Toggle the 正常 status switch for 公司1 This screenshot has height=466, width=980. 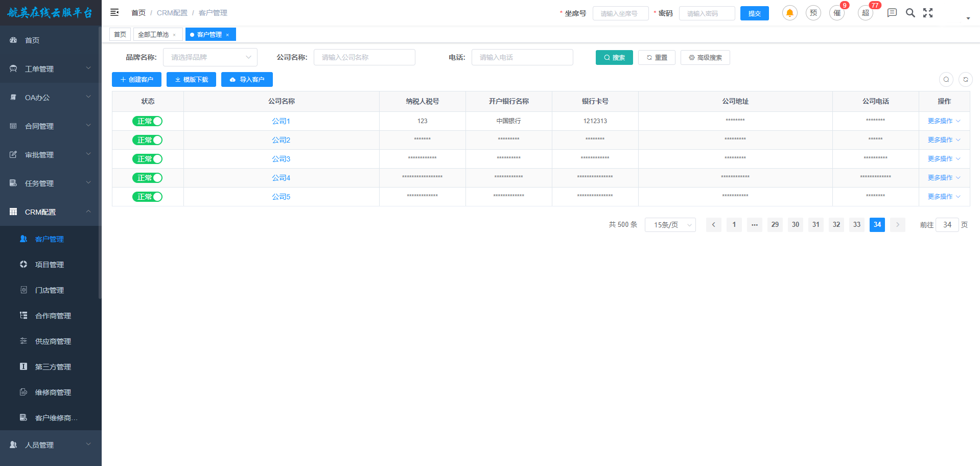(147, 121)
